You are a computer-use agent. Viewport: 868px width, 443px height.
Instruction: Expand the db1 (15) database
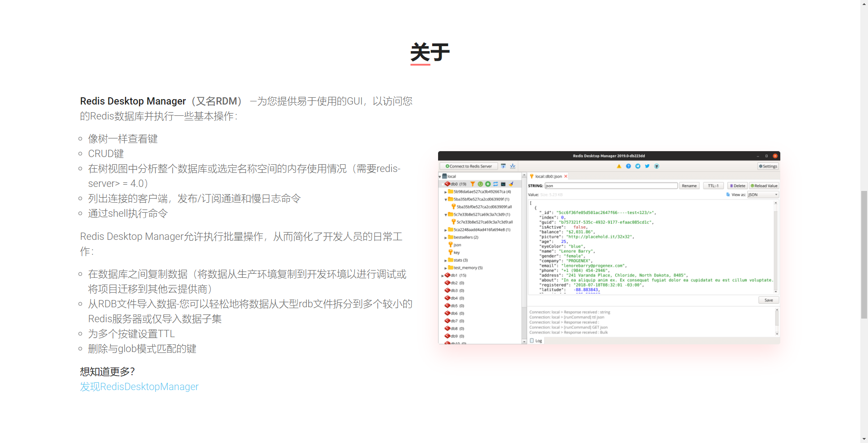(x=442, y=276)
